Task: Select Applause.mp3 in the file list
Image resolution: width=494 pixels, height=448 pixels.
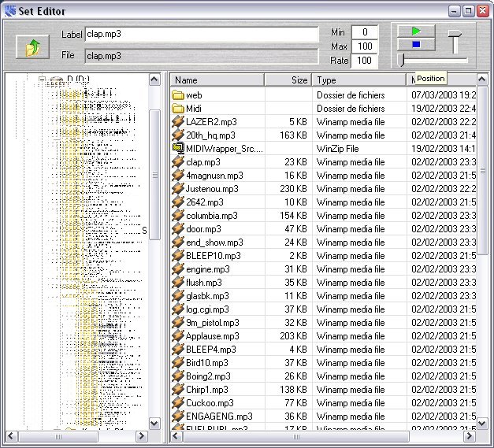Action: pos(212,336)
